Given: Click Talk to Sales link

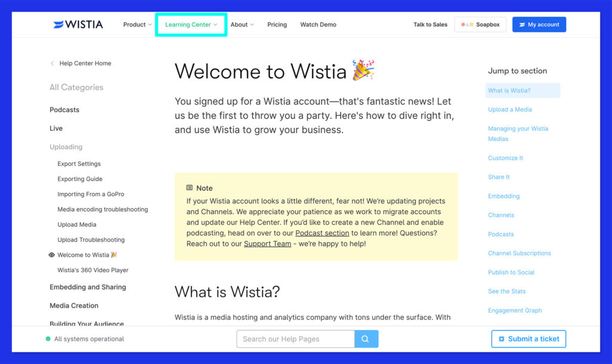Looking at the screenshot, I should (430, 25).
